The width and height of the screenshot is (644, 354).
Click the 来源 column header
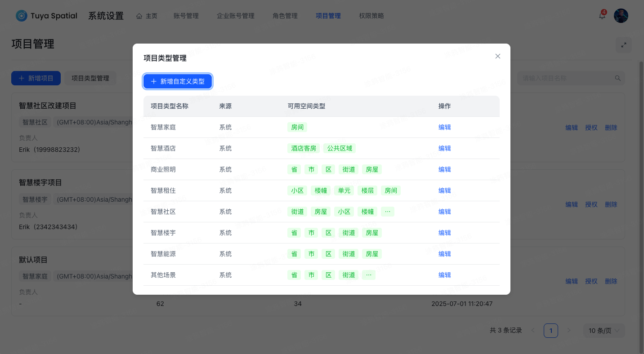point(225,106)
